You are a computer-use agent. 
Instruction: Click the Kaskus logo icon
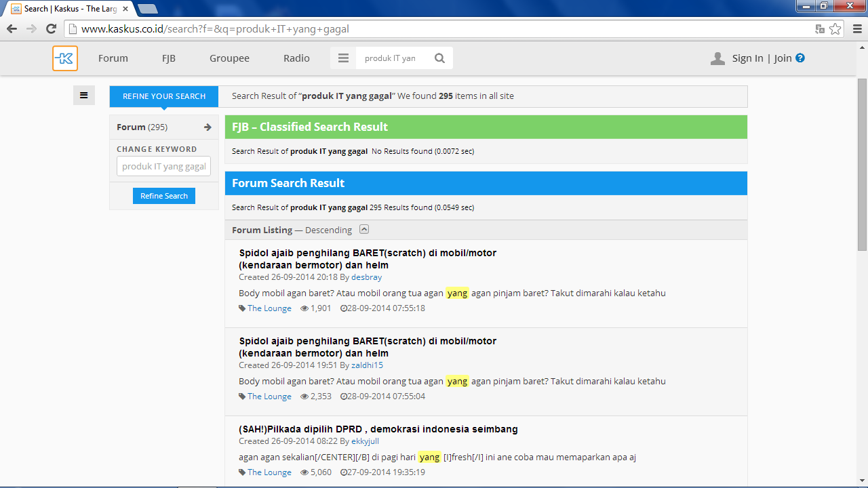point(65,58)
